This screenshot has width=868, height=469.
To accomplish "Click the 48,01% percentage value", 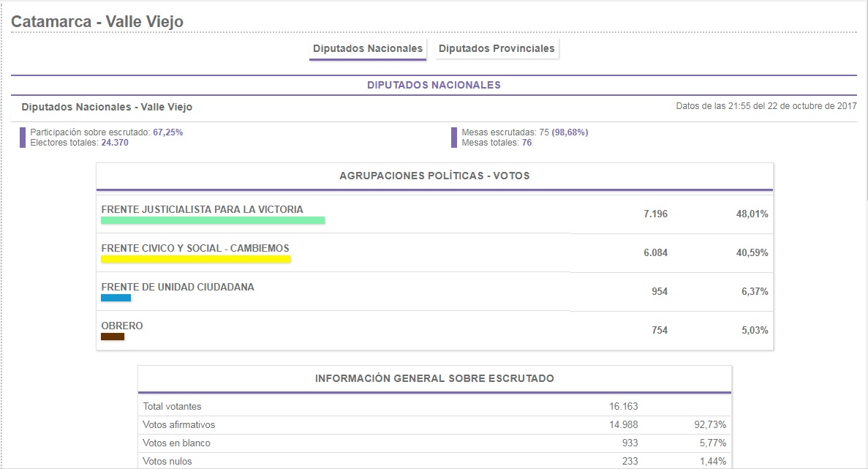I will click(752, 214).
